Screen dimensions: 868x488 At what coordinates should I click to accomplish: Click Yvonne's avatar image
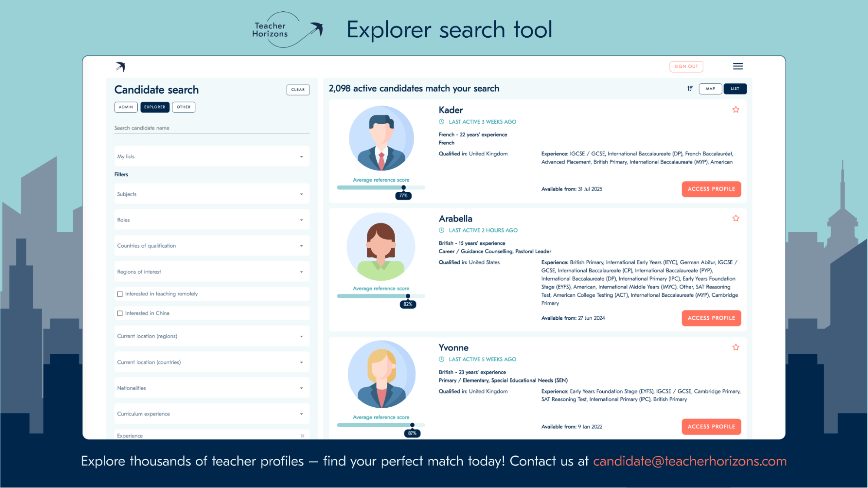381,374
